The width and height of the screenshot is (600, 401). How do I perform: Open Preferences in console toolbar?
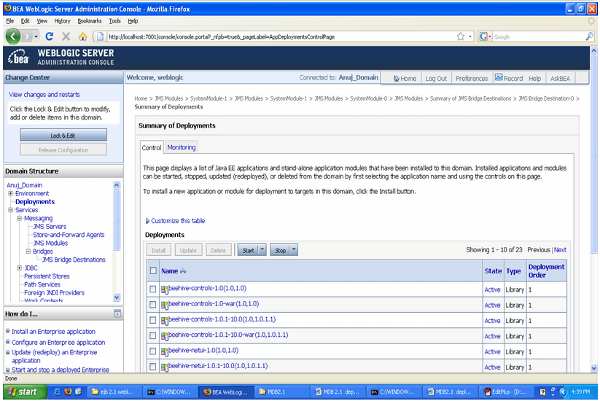pos(471,78)
